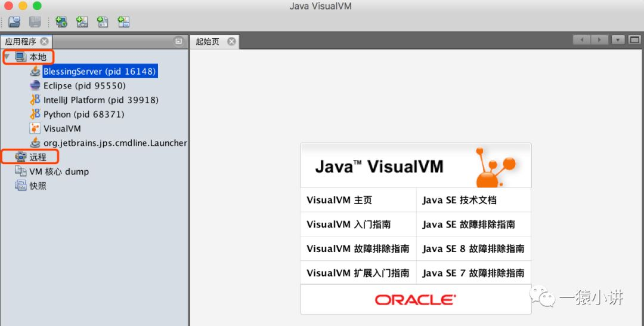
Task: Click the Eclipse sphere icon
Action: click(35, 85)
